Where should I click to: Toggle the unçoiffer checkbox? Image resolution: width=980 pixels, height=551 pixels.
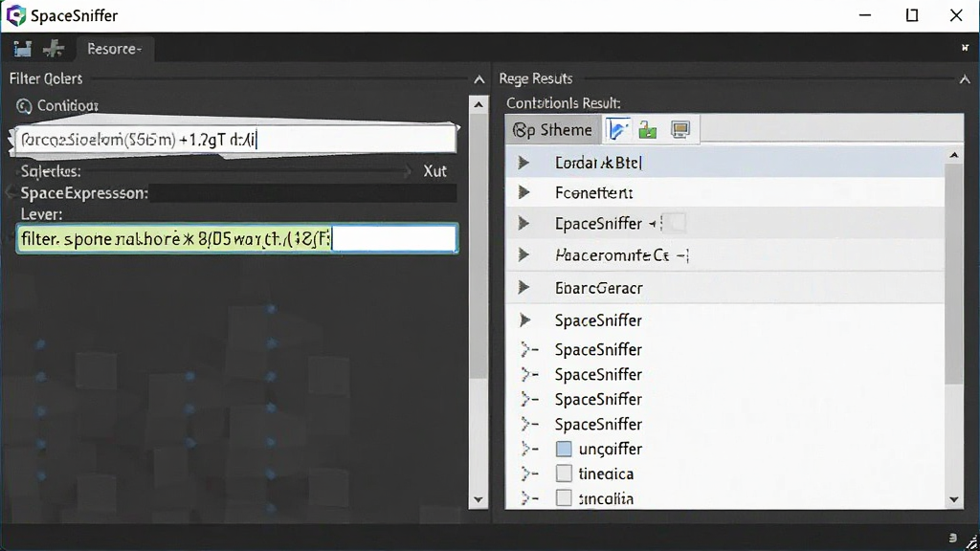click(564, 450)
